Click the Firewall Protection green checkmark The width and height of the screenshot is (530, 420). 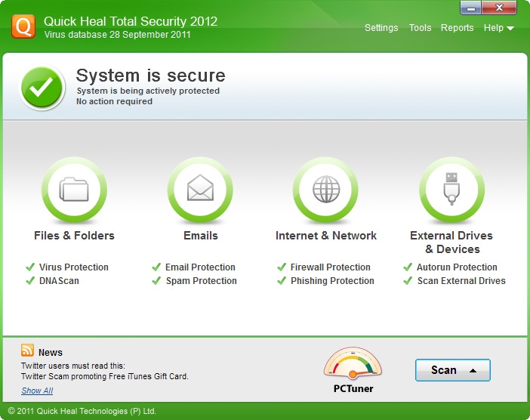click(282, 267)
